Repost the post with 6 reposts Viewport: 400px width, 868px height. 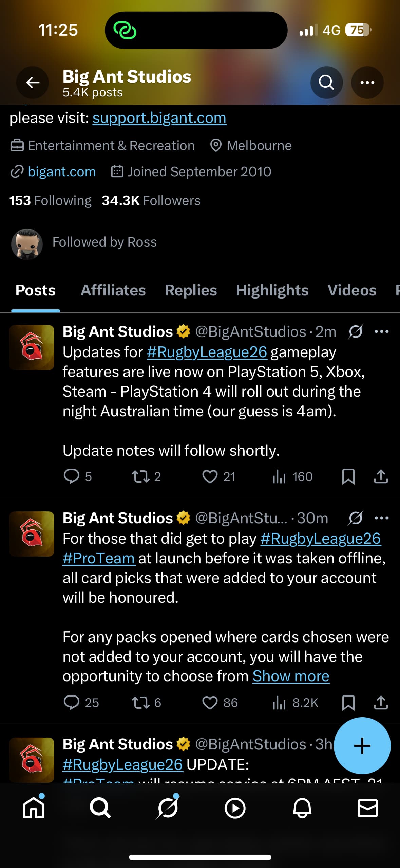click(140, 702)
